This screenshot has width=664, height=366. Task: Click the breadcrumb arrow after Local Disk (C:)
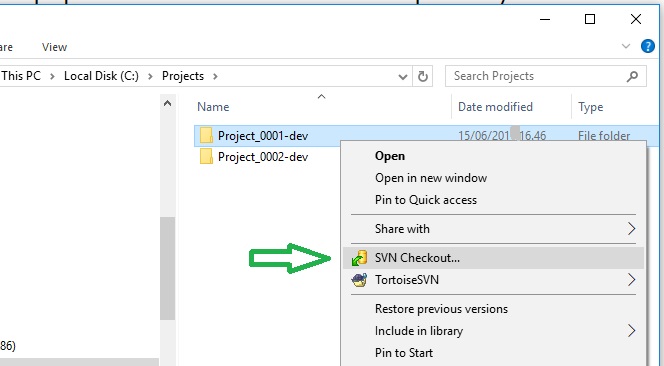pos(150,77)
